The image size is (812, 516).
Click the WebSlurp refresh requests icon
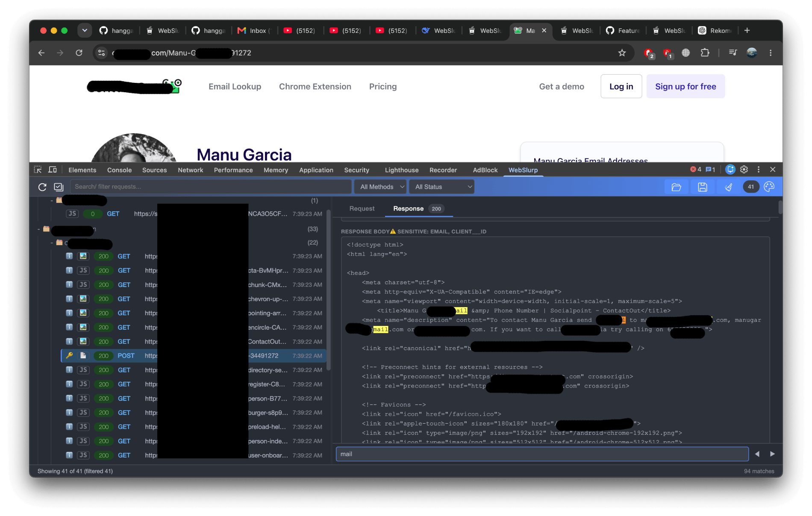pos(42,187)
